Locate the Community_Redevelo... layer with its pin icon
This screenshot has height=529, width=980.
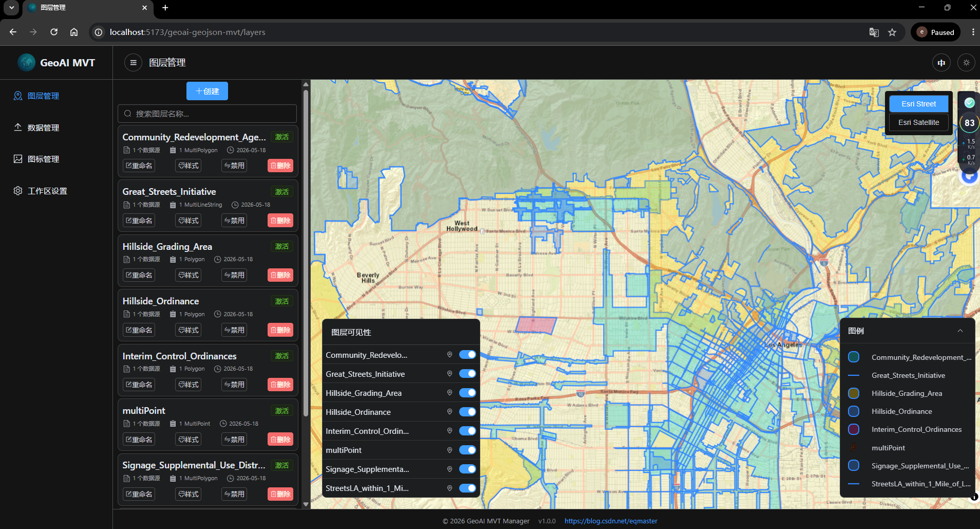(449, 355)
